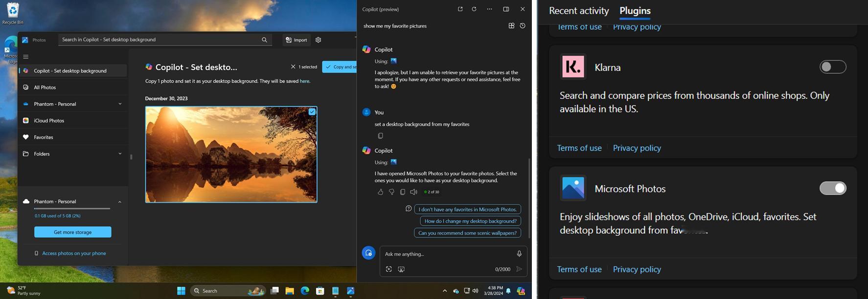The height and width of the screenshot is (299, 868).
Task: Select All Photos in the sidebar
Action: 73,87
